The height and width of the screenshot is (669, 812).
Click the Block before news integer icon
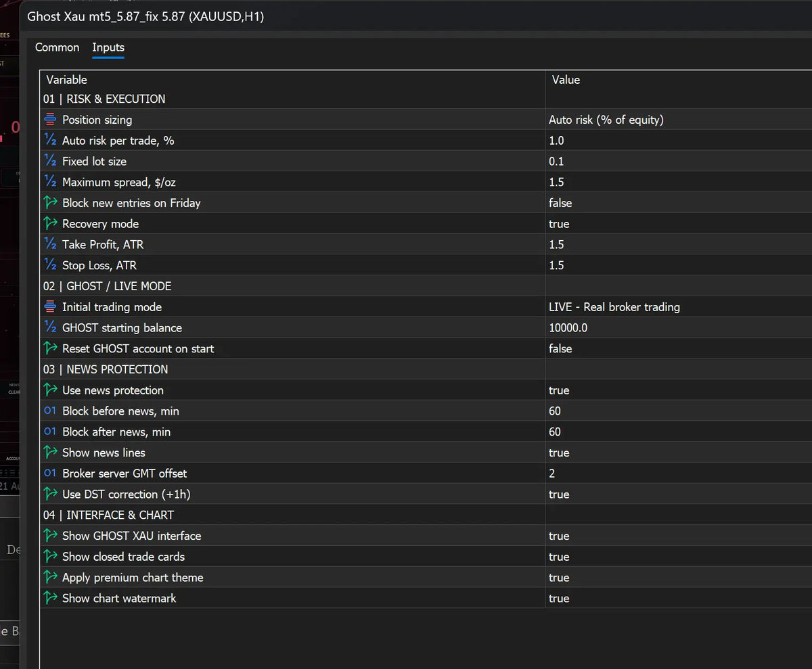tap(50, 411)
